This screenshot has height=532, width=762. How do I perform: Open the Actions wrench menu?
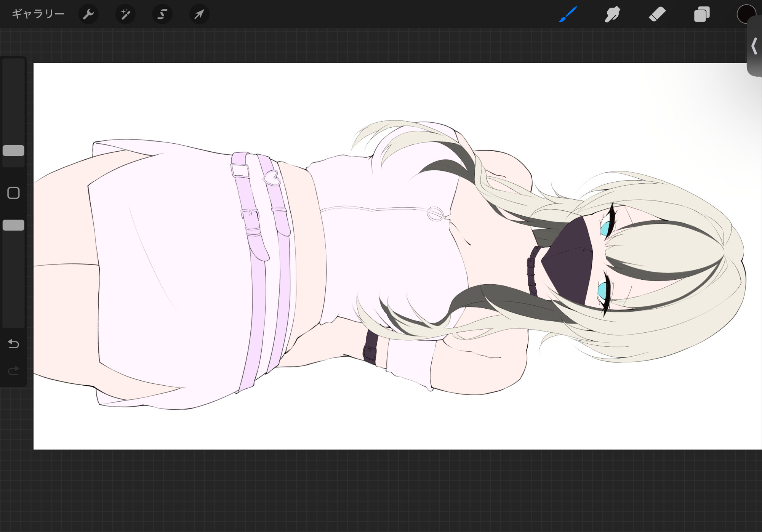88,14
